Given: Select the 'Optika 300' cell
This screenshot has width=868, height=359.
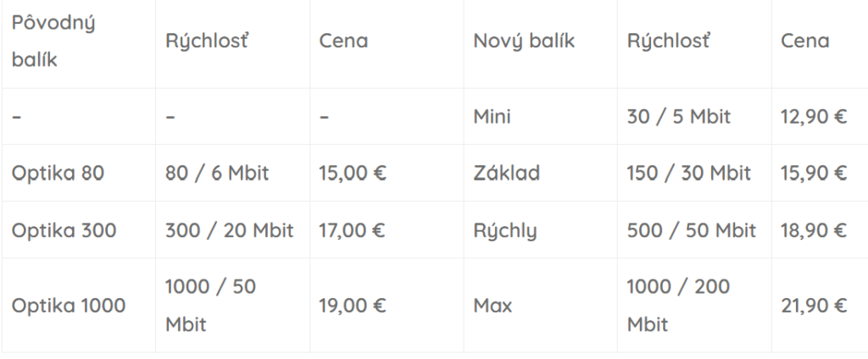Looking at the screenshot, I should 64,229.
